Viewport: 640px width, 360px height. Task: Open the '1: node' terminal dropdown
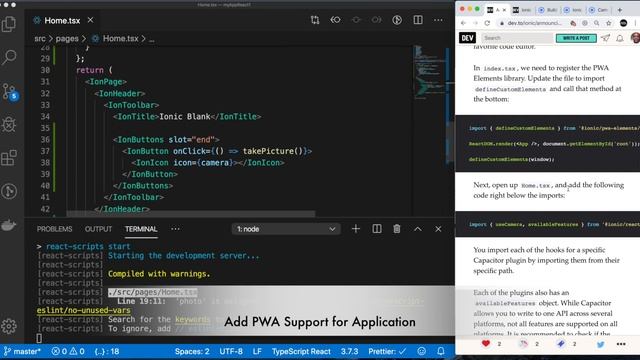coord(286,229)
